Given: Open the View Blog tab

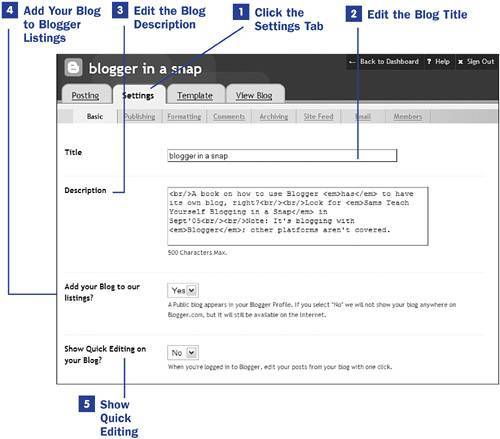Looking at the screenshot, I should 254,95.
